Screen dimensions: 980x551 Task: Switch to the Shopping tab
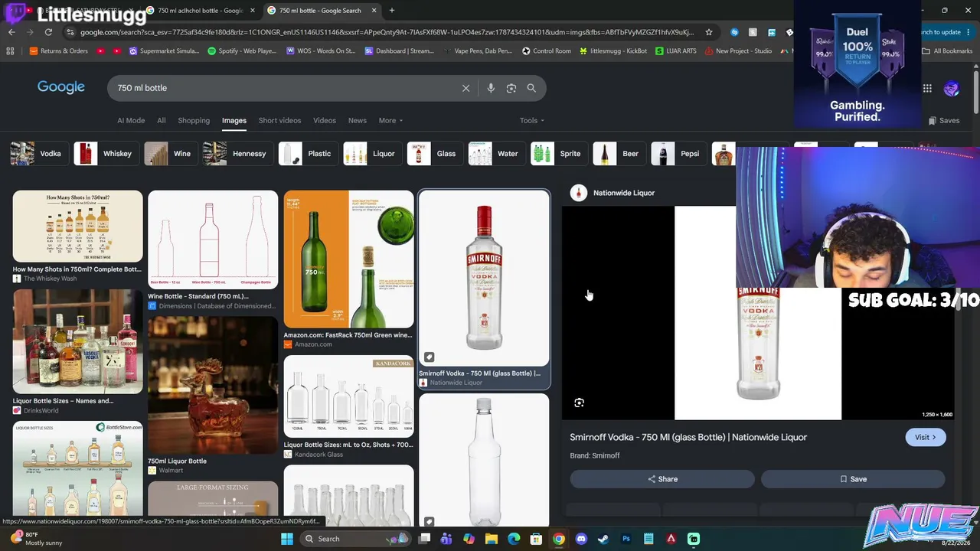click(x=194, y=120)
